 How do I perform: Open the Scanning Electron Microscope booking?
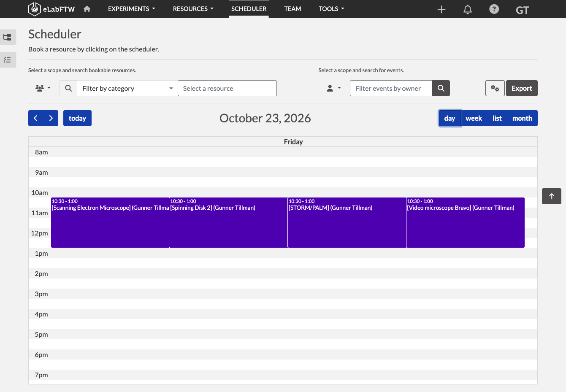110,222
